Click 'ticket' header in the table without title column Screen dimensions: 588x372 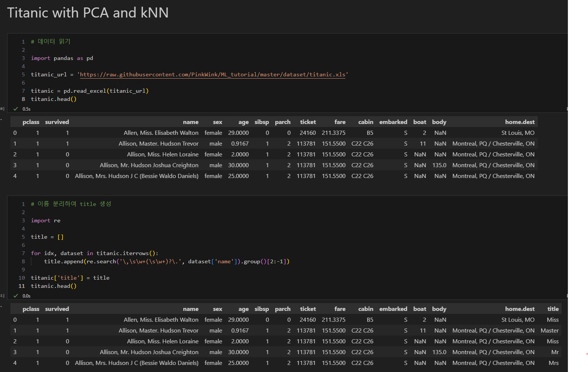308,122
